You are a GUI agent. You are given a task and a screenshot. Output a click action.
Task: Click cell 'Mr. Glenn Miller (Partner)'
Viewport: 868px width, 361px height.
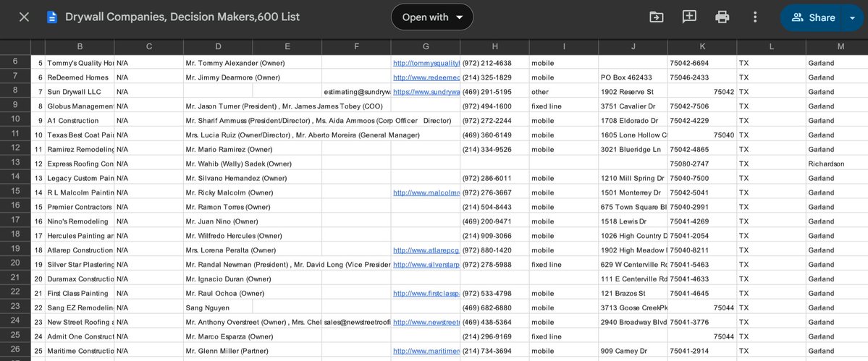point(227,350)
